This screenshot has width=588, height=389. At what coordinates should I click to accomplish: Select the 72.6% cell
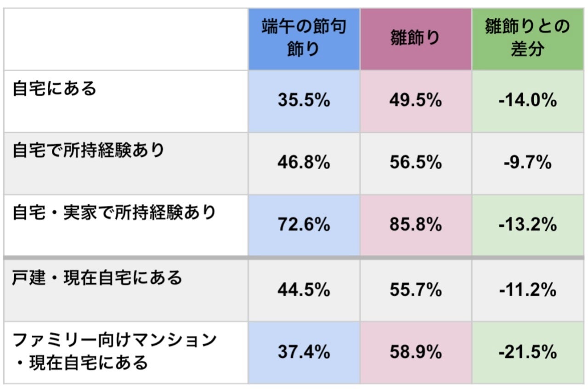coord(304,225)
